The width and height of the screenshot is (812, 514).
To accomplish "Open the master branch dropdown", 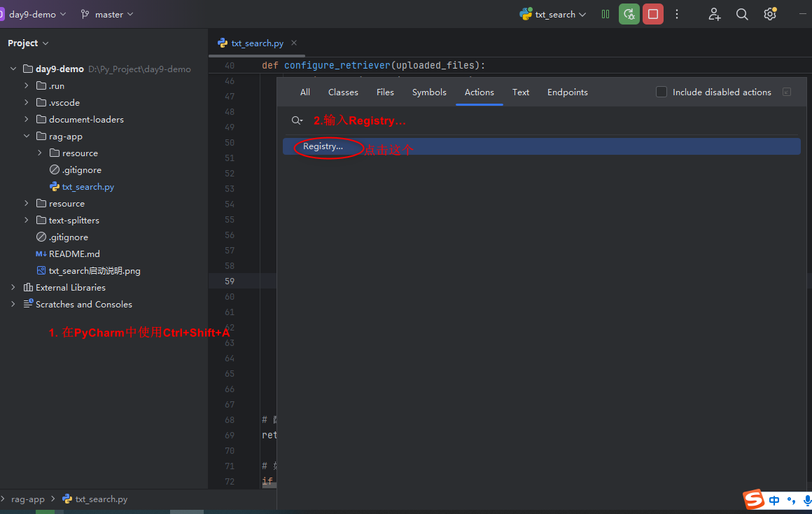I will click(x=107, y=15).
